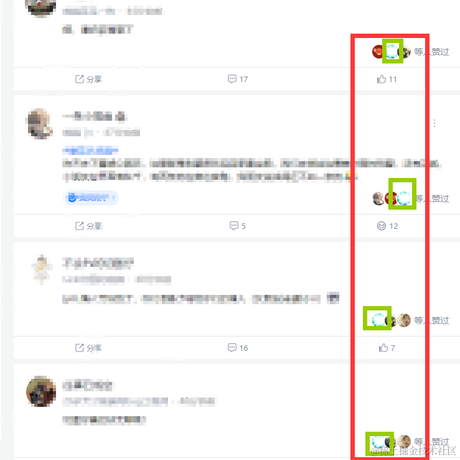Toggle the smiley reaction showing 12
The image size is (460, 460).
[x=387, y=226]
